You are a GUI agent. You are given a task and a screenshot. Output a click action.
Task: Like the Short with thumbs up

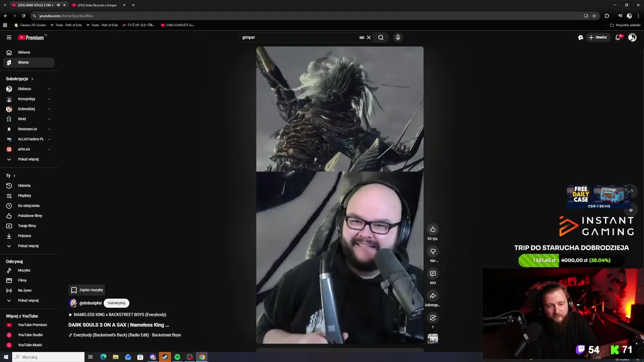(433, 229)
